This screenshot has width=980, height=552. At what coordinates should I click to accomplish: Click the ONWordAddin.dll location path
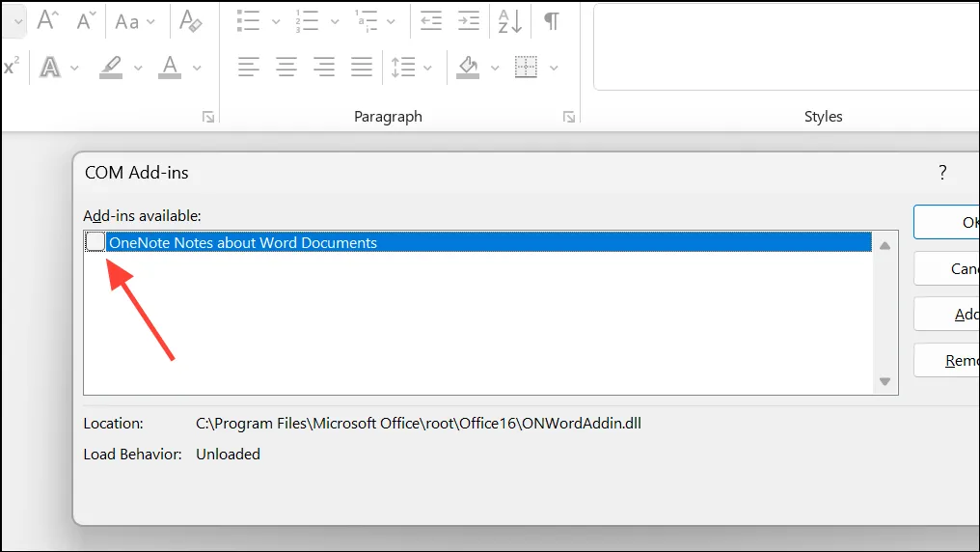(x=418, y=424)
